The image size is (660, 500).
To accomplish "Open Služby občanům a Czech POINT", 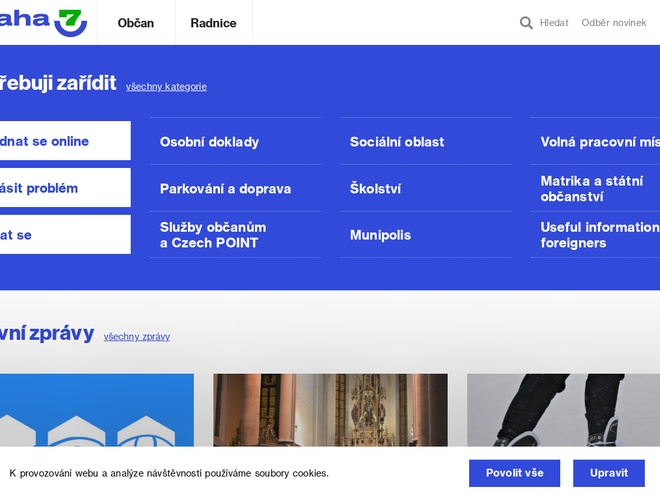I will (213, 235).
